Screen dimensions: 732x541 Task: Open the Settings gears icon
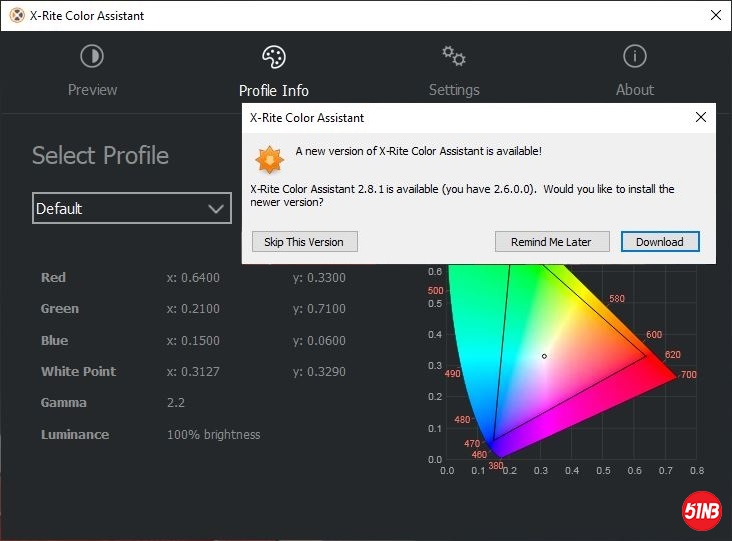[454, 56]
